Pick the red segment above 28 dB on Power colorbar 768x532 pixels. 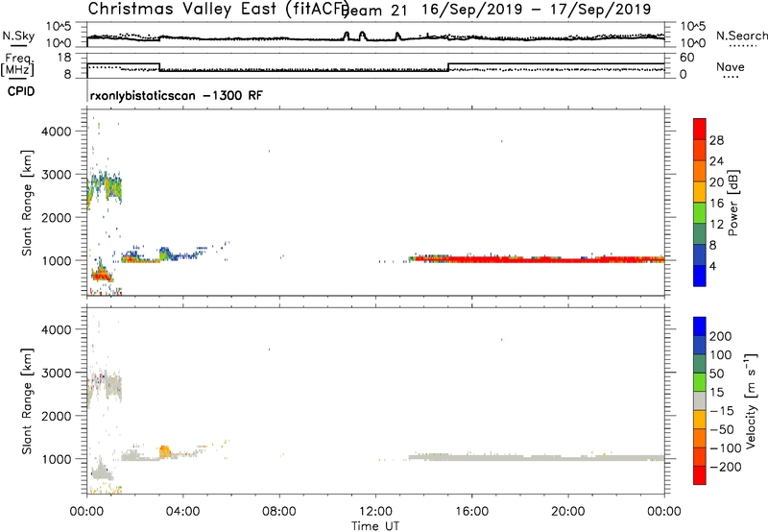[x=700, y=129]
